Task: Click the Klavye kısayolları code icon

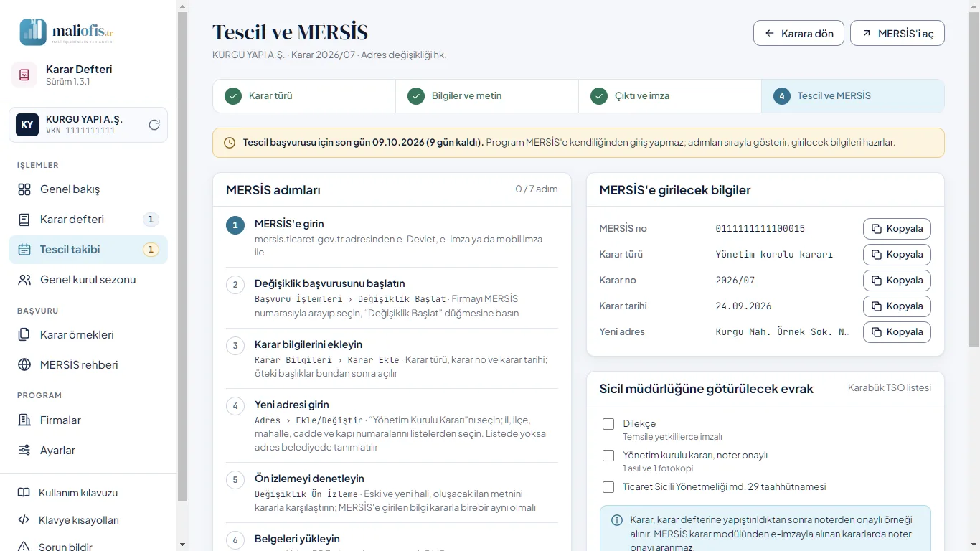Action: click(24, 520)
